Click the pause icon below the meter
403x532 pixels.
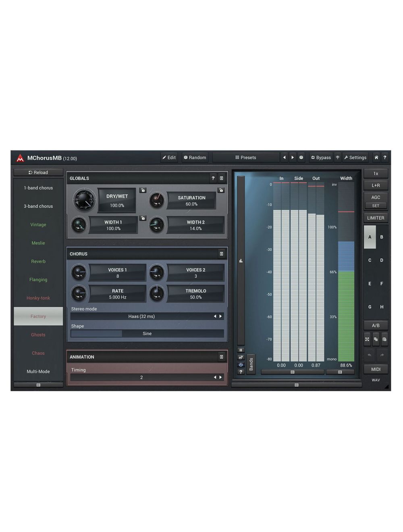241,350
